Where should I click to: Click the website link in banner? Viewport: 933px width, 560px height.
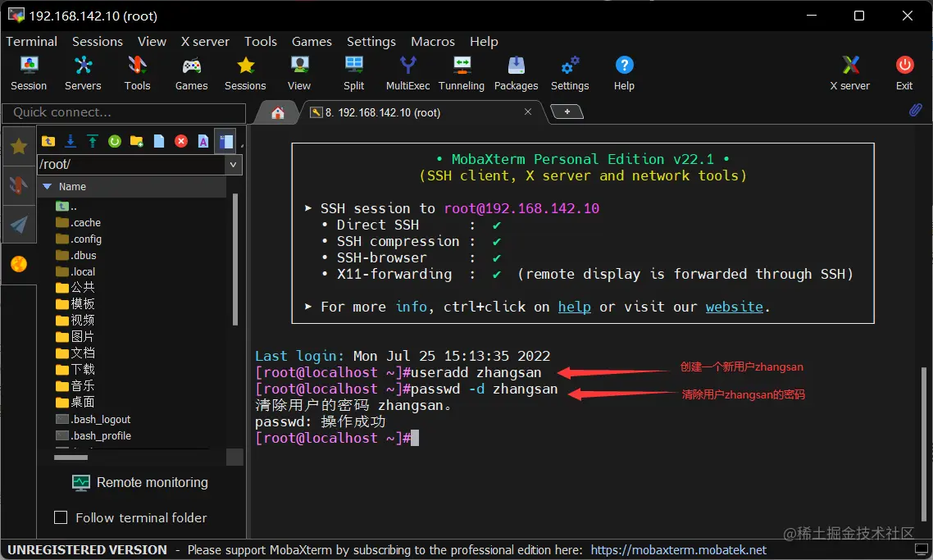(735, 307)
